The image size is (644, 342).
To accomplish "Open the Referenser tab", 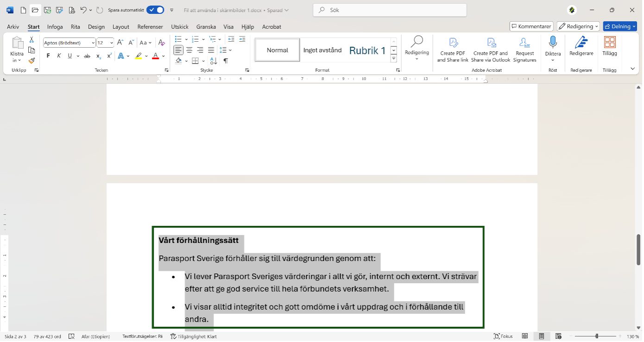I will click(x=150, y=27).
